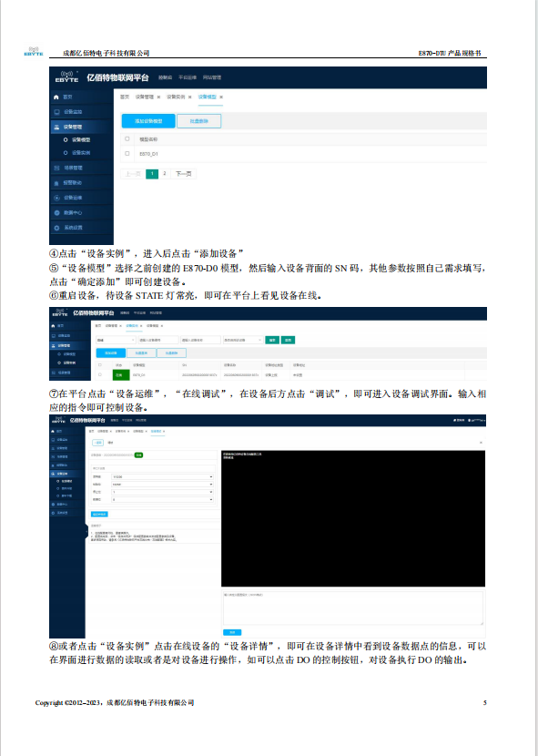This screenshot has width=538, height=756.
Task: Select the 设备模型 radio item in sidebar
Action: [x=66, y=140]
